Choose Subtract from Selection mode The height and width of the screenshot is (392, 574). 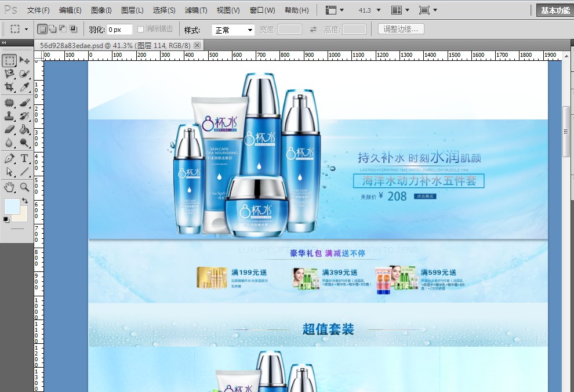[63, 29]
